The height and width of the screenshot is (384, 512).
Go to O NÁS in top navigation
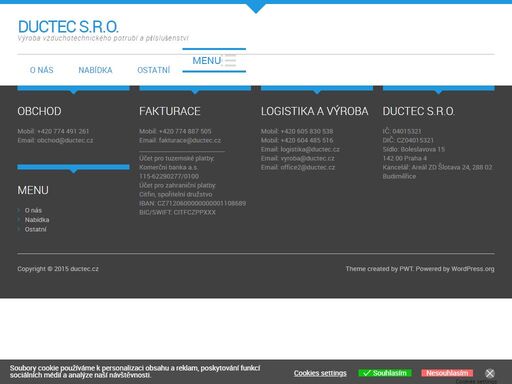click(x=42, y=70)
